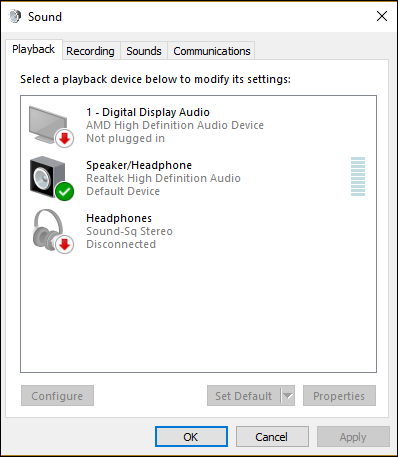The image size is (398, 457).
Task: Click the 'Disconnected' status text
Action: point(121,244)
